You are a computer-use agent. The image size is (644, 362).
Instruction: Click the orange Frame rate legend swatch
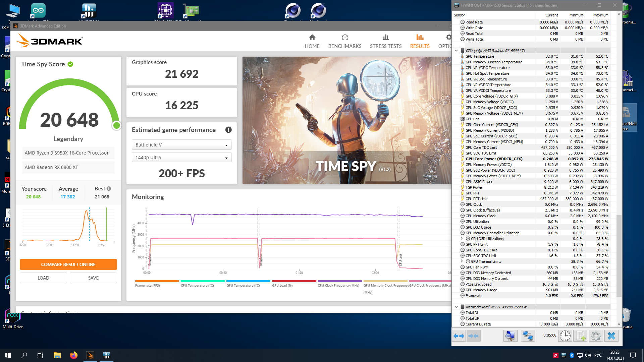157,281
